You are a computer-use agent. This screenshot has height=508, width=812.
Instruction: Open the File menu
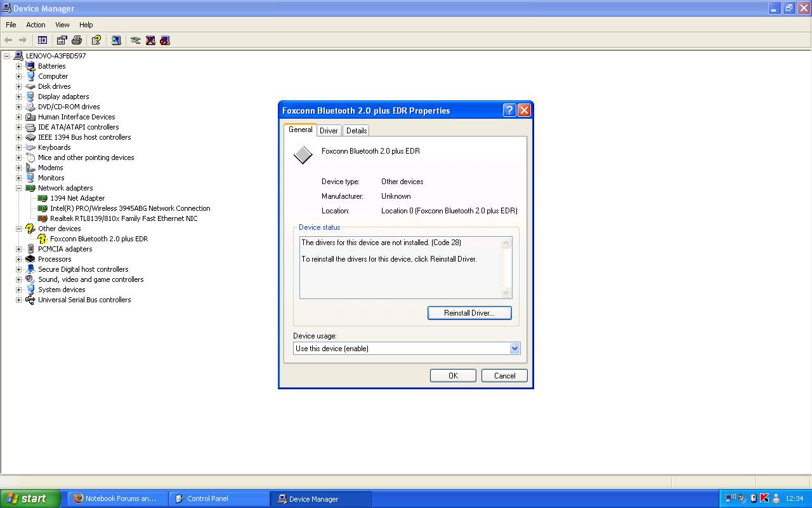click(x=11, y=25)
